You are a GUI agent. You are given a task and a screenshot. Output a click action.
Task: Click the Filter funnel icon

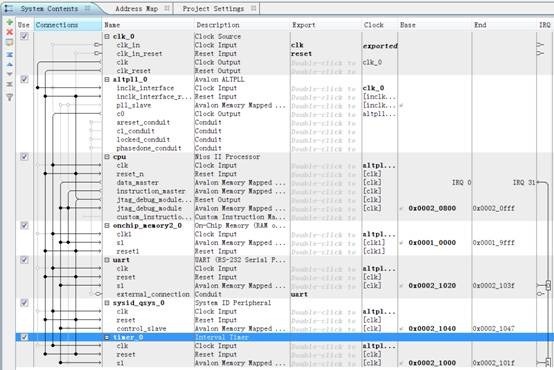[10, 97]
